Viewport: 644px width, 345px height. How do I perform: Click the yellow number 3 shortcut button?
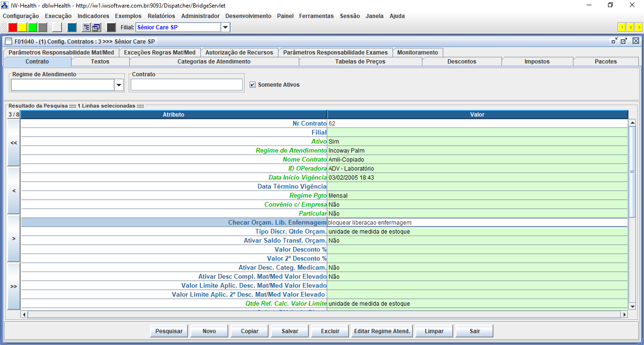click(x=638, y=27)
